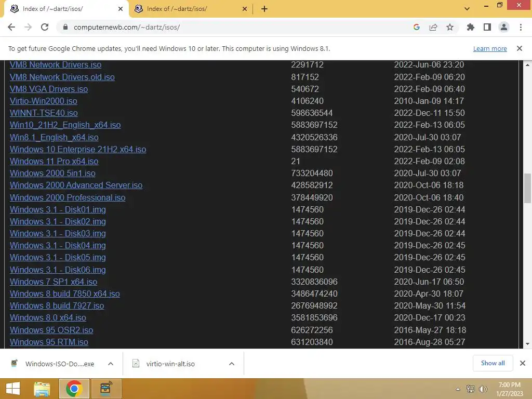532x399 pixels.
Task: Download Windows 95 OSR2.iso
Action: (x=51, y=330)
